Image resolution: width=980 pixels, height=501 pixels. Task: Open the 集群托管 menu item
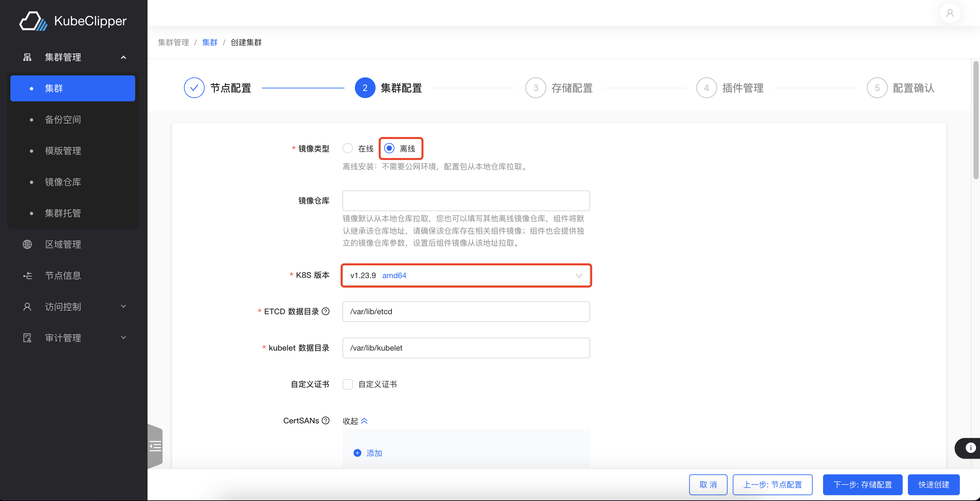point(73,213)
